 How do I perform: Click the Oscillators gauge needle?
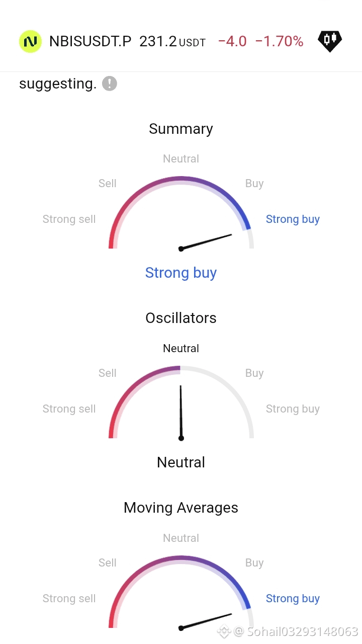coord(181,413)
